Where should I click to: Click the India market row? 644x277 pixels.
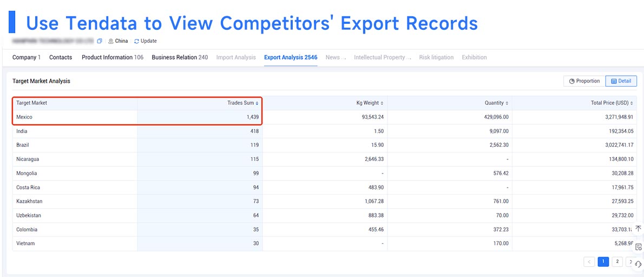325,131
